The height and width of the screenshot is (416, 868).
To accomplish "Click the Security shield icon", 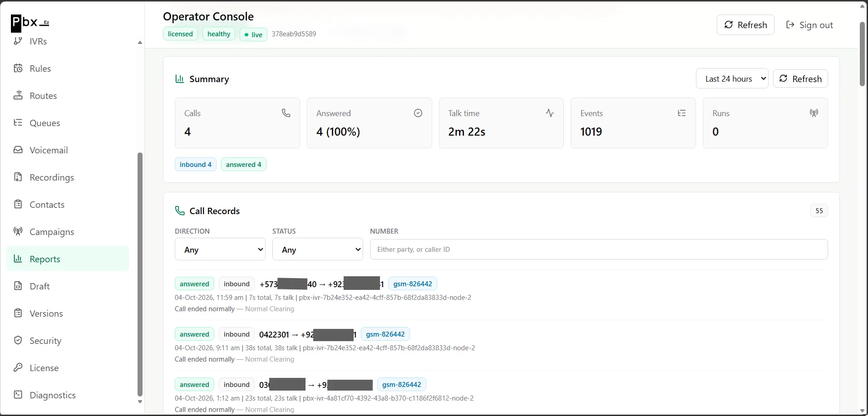I will coord(18,341).
